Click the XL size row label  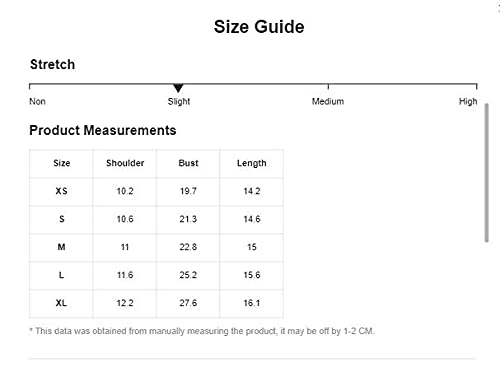61,303
